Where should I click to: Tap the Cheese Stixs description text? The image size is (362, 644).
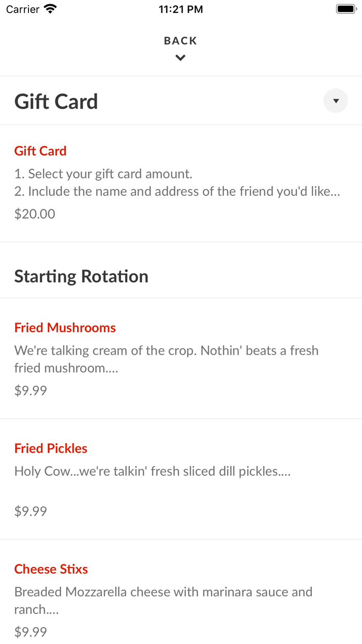pos(163,601)
